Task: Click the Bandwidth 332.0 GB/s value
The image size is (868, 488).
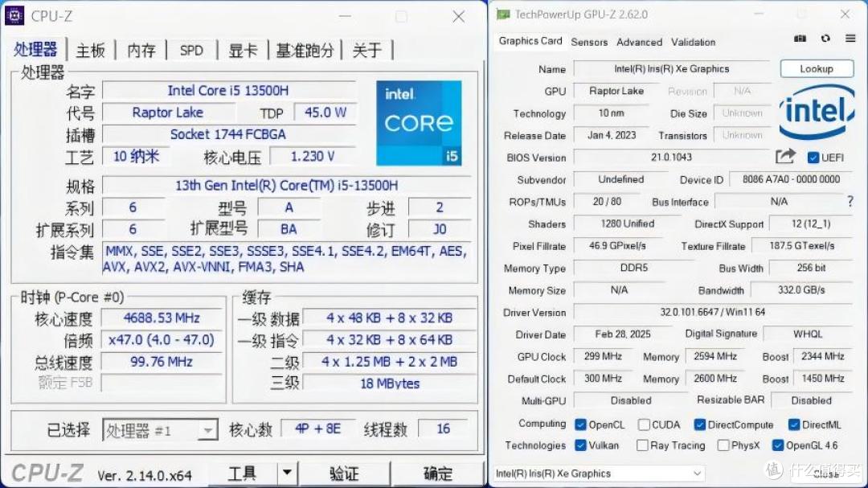Action: tap(801, 289)
